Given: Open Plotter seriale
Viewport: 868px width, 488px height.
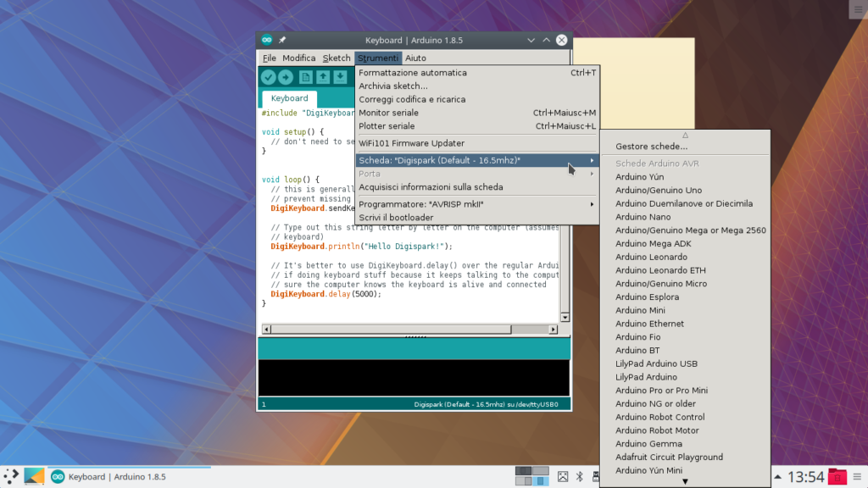Looking at the screenshot, I should 477,126.
